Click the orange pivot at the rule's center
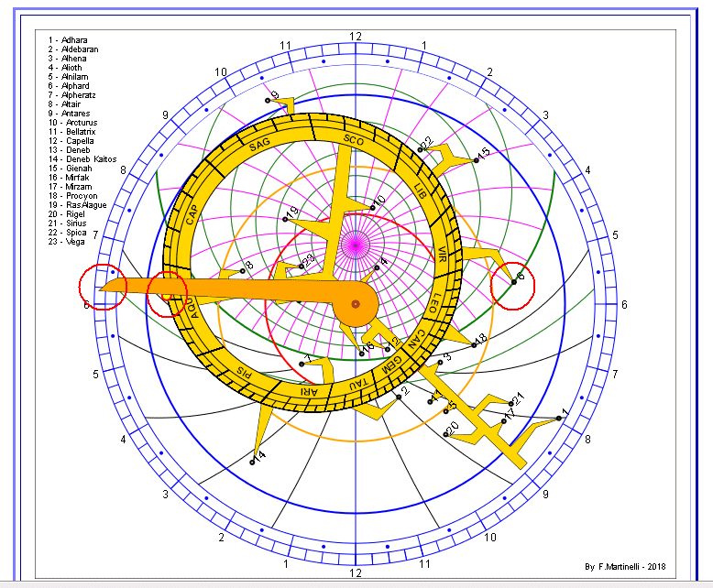The image size is (713, 588). pyautogui.click(x=355, y=304)
